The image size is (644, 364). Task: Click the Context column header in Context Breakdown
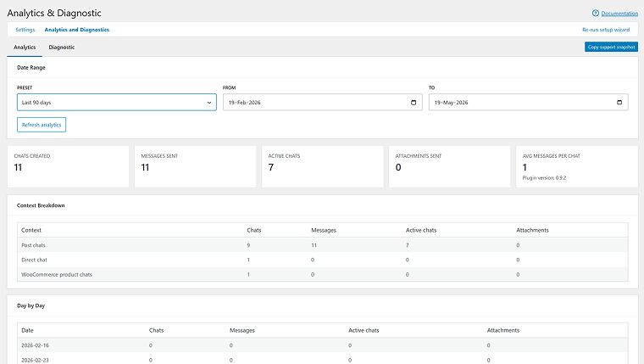click(x=31, y=230)
